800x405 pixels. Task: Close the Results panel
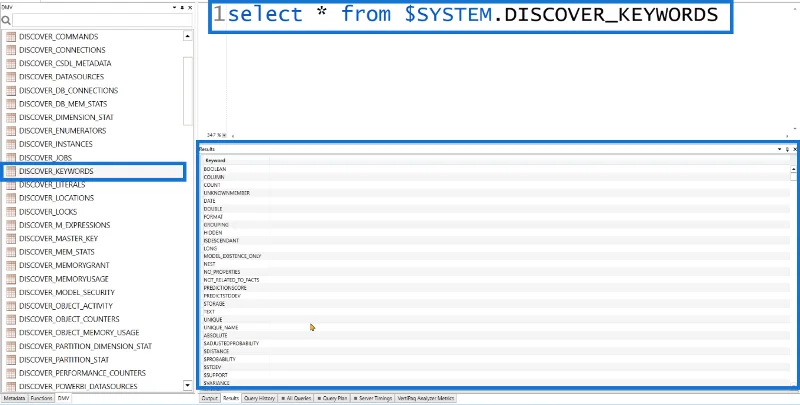795,149
